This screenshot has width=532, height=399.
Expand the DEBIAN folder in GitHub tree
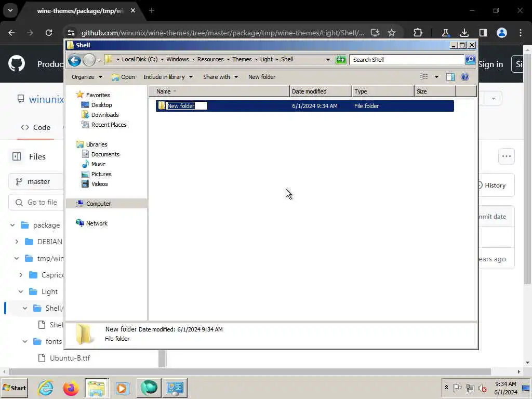(17, 242)
